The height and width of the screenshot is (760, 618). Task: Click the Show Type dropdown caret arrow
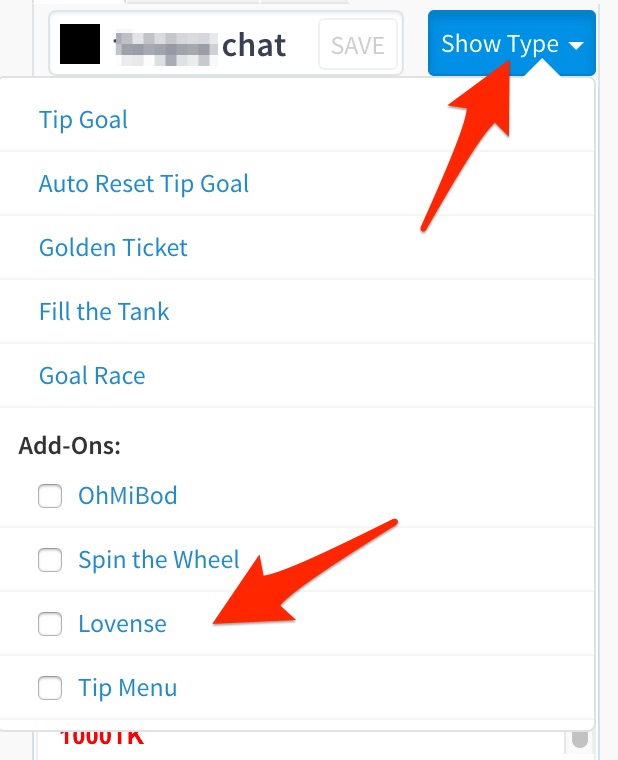(575, 45)
